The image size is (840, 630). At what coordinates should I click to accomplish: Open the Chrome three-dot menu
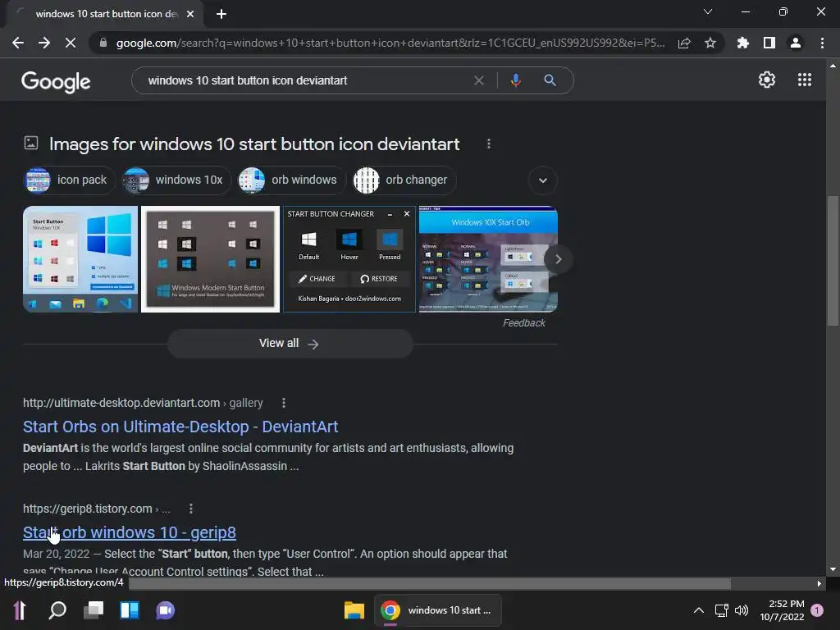pyautogui.click(x=822, y=43)
